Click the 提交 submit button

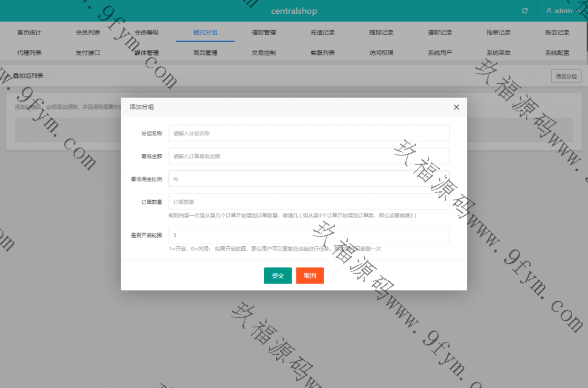[278, 276]
